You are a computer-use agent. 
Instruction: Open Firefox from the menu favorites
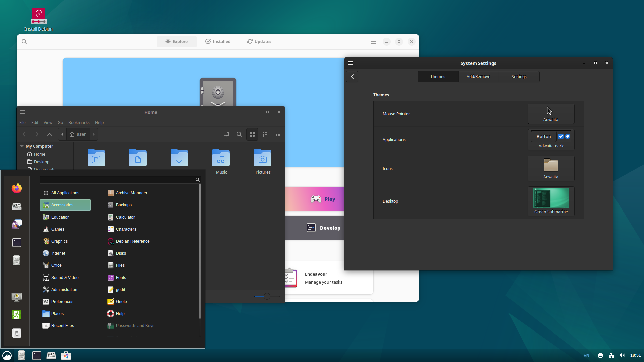(x=17, y=188)
